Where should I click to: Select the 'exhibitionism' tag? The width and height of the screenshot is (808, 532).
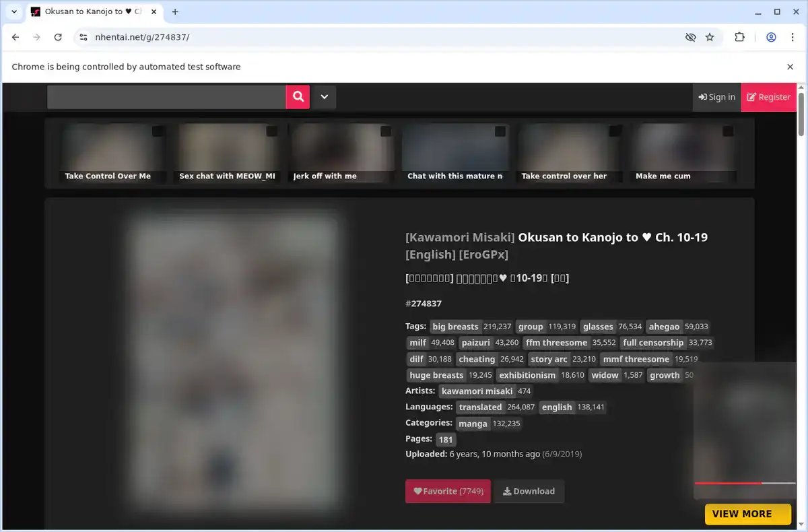click(541, 375)
